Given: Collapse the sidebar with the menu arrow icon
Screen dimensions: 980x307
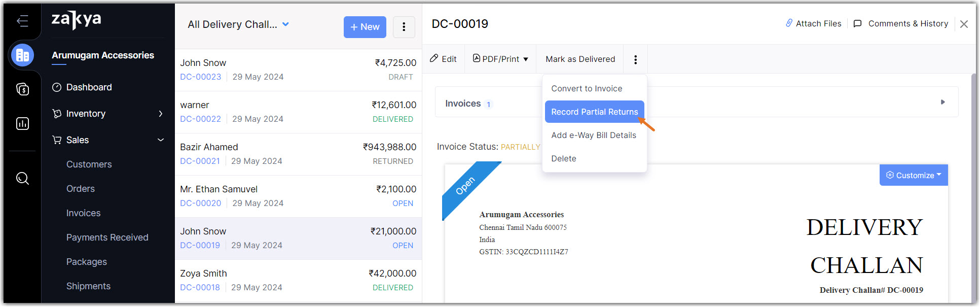Looking at the screenshot, I should [22, 21].
